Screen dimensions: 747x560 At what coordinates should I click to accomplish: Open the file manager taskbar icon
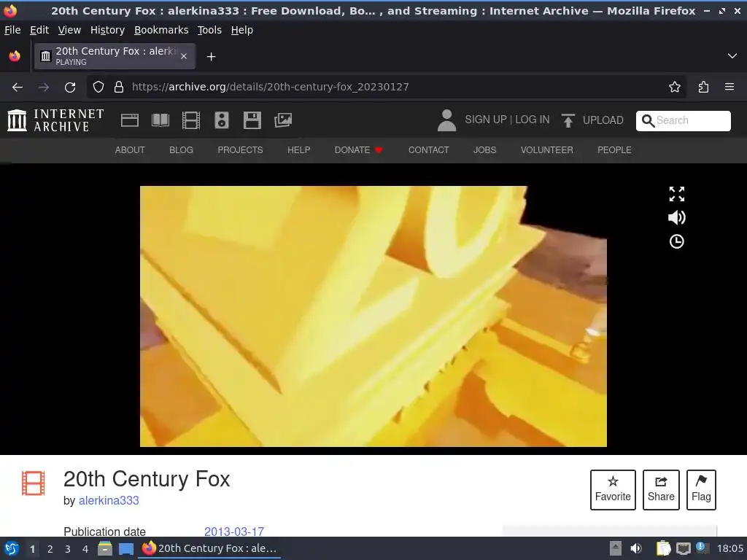(x=105, y=548)
